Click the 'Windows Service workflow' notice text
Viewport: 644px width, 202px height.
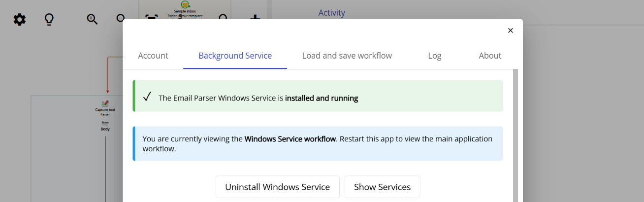(x=290, y=139)
